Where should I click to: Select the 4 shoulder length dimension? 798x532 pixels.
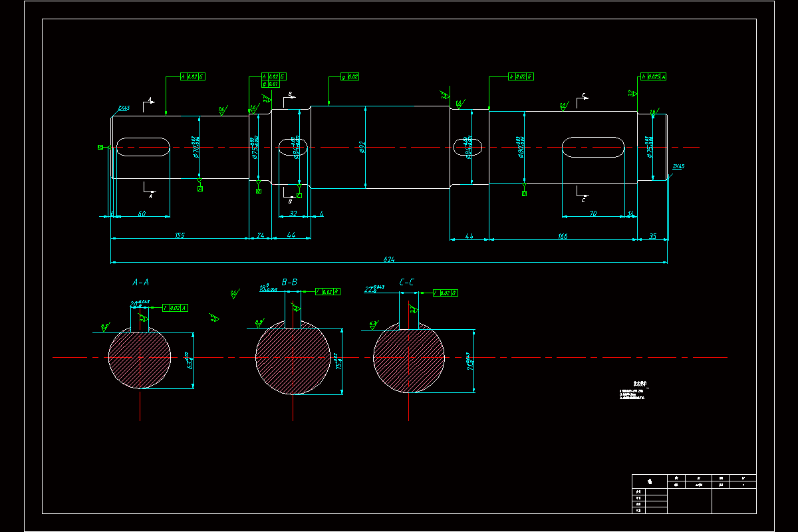321,213
